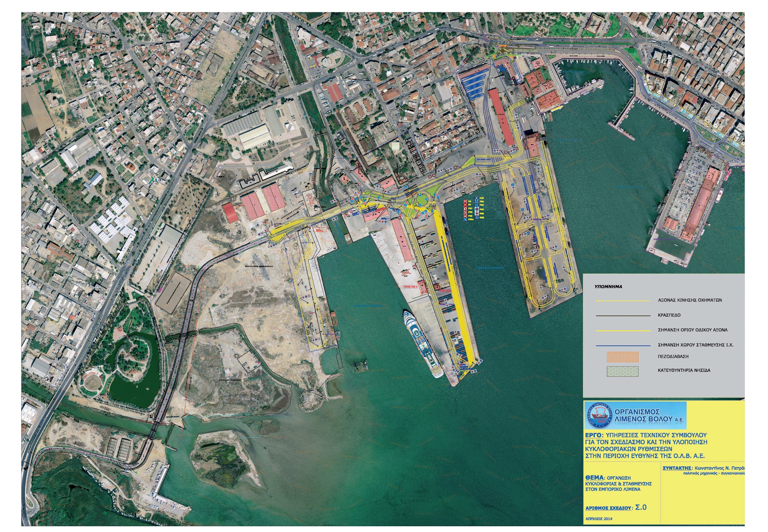This screenshot has height=532, width=768.
Task: Click the ΘΕΜΑ underlined label
Action: [594, 478]
